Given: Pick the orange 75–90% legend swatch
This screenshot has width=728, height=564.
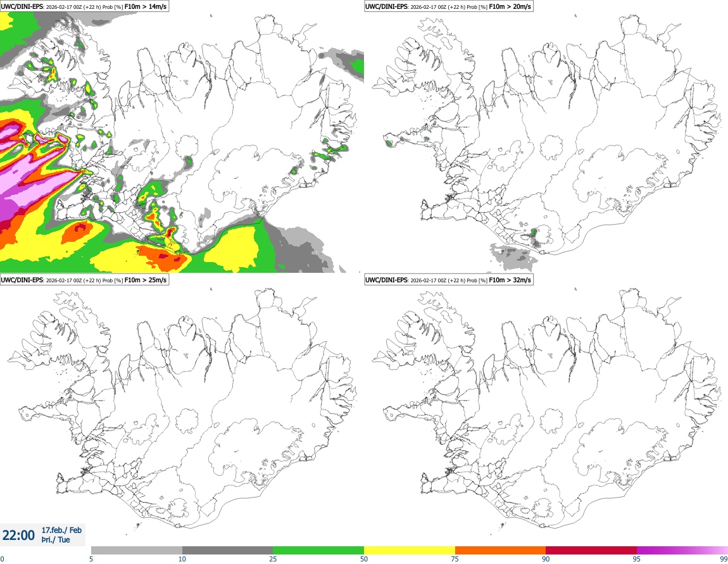Looking at the screenshot, I should click(501, 550).
